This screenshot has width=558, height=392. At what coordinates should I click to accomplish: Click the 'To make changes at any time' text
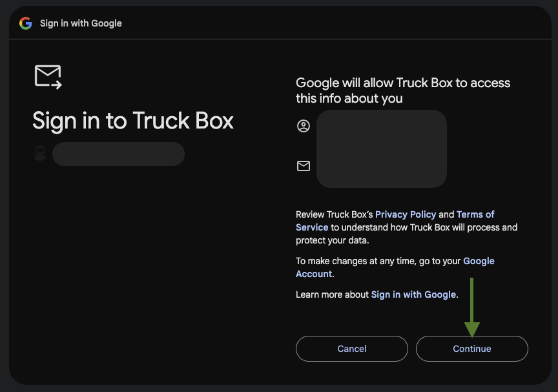pyautogui.click(x=378, y=261)
